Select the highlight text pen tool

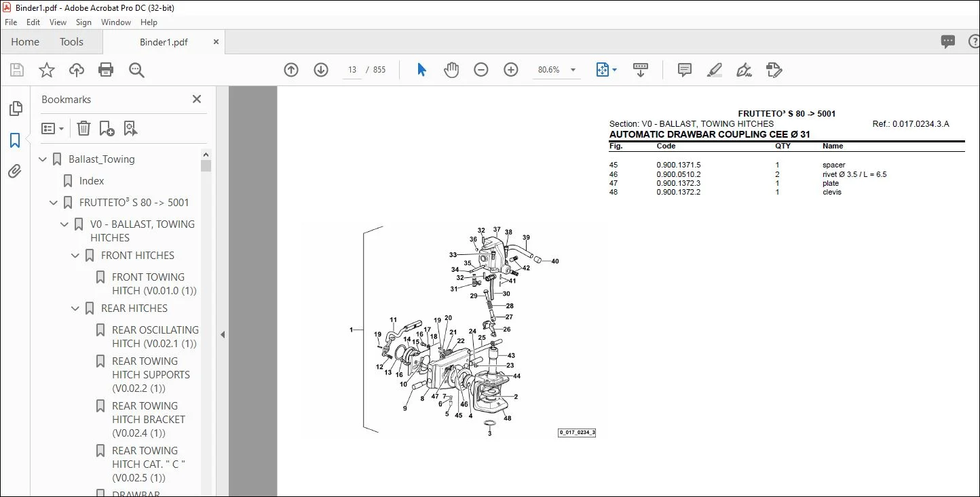pyautogui.click(x=715, y=70)
